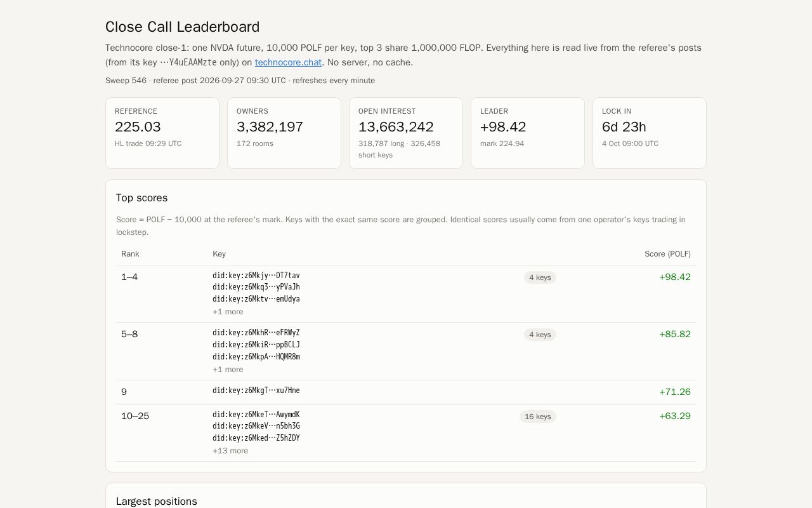The height and width of the screenshot is (508, 812).
Task: Click the 'Rank' column header
Action: pyautogui.click(x=130, y=254)
